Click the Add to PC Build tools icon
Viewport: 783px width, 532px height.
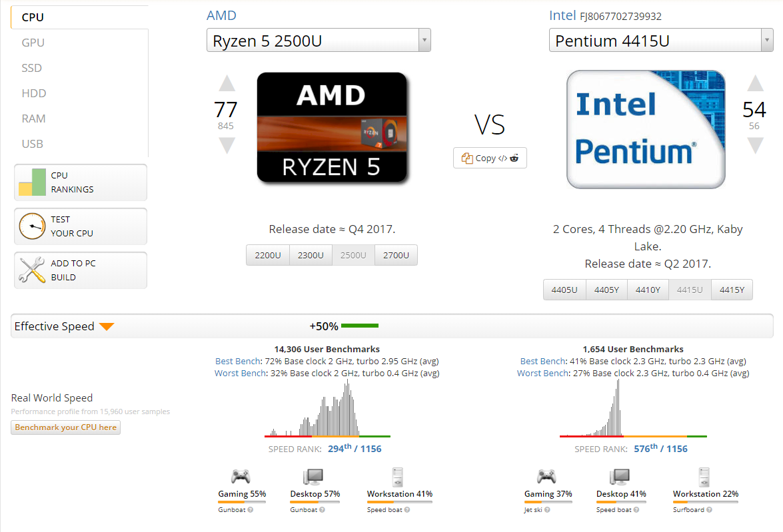32,270
